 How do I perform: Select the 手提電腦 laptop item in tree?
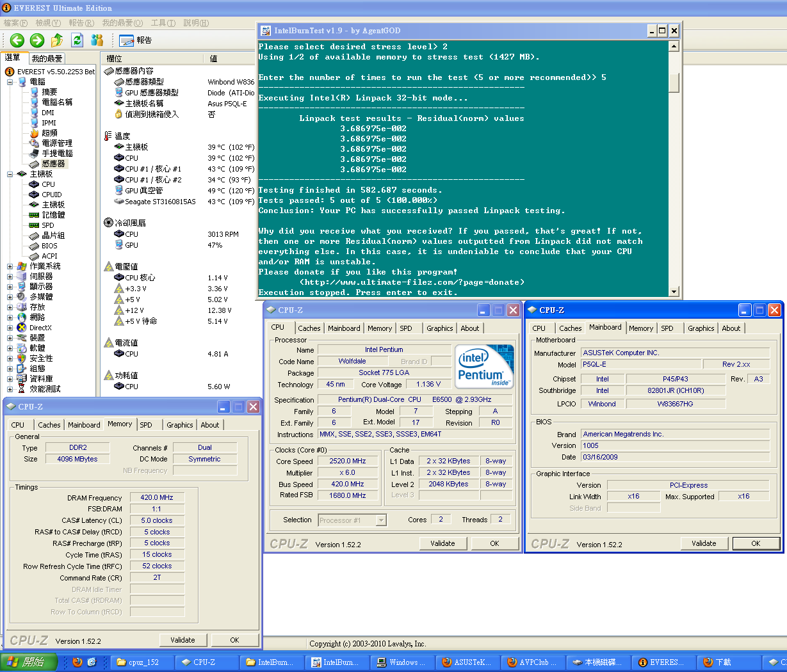click(51, 154)
